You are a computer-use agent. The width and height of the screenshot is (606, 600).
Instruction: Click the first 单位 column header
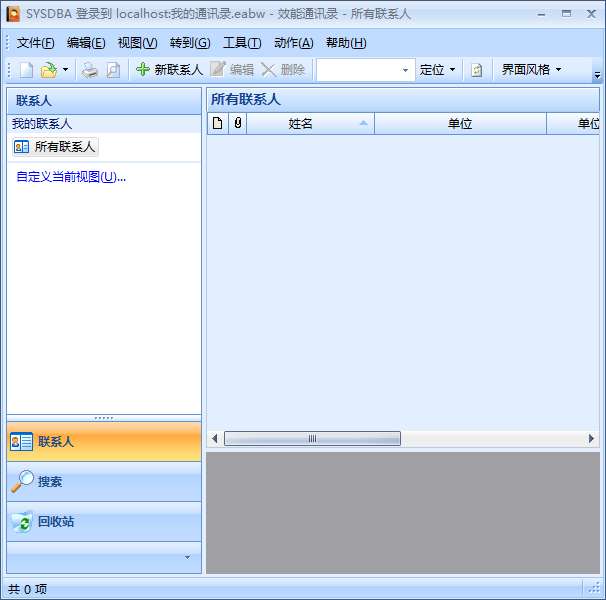pyautogui.click(x=460, y=124)
